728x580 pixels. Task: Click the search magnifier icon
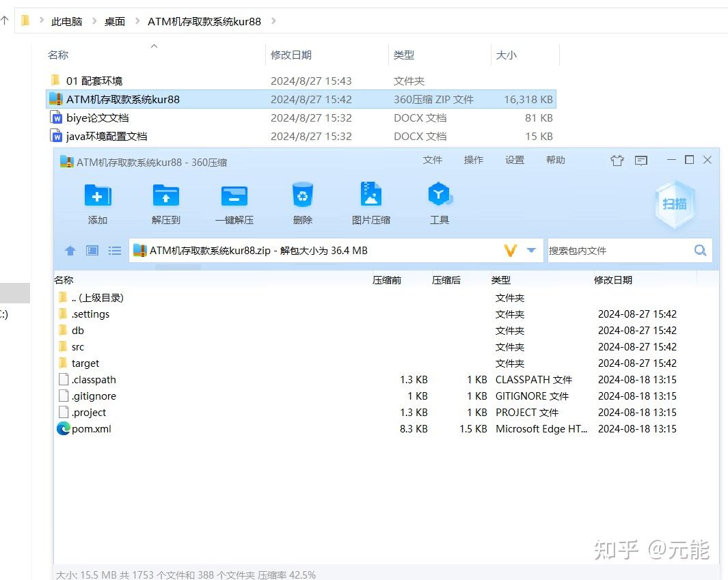700,251
